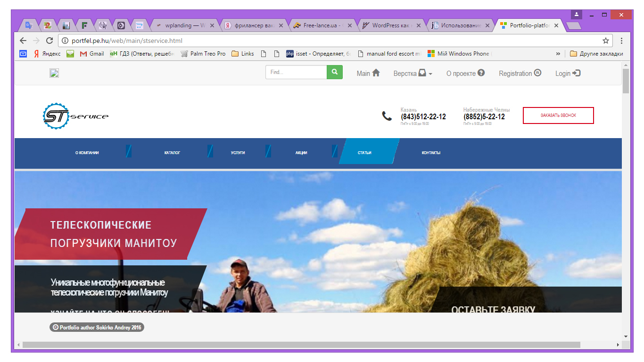This screenshot has height=362, width=644.
Task: Open the green envelope bookmark
Action: [70, 54]
